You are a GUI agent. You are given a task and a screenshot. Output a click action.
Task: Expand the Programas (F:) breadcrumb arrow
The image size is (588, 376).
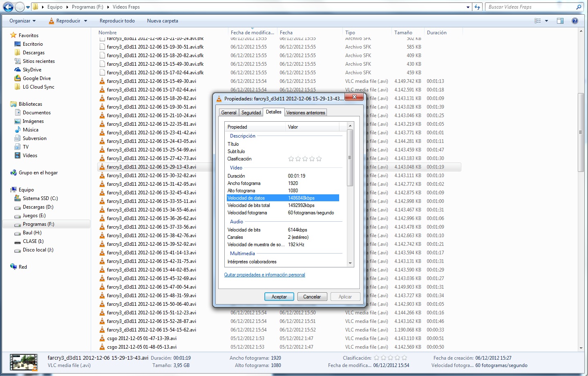(108, 7)
